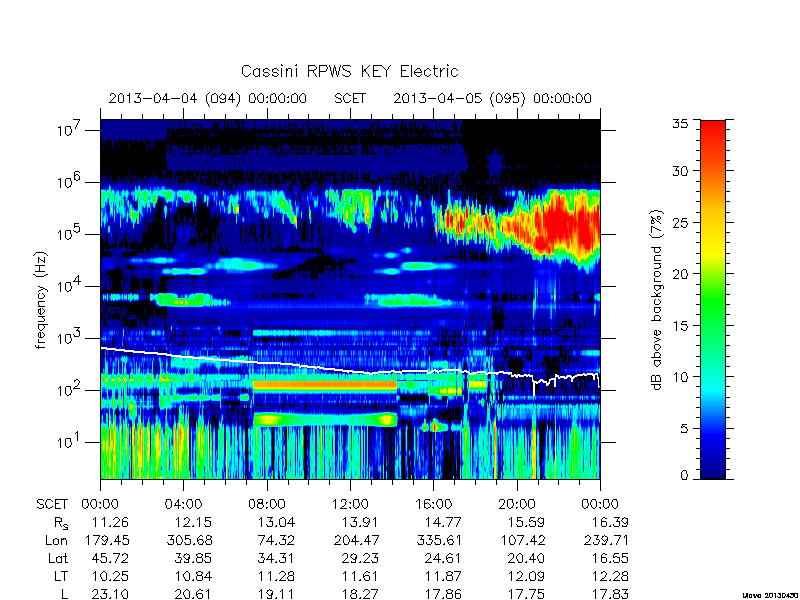Click the Lon value 239.71

coord(605,540)
